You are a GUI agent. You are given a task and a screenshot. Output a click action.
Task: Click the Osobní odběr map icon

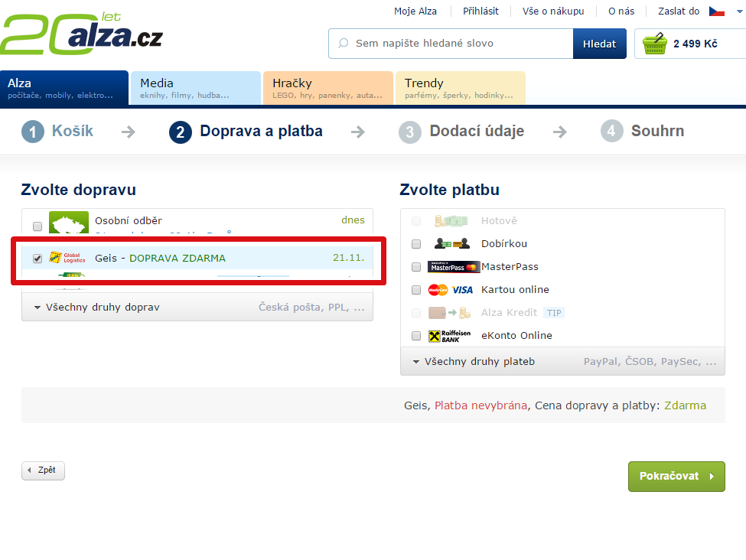(x=69, y=222)
